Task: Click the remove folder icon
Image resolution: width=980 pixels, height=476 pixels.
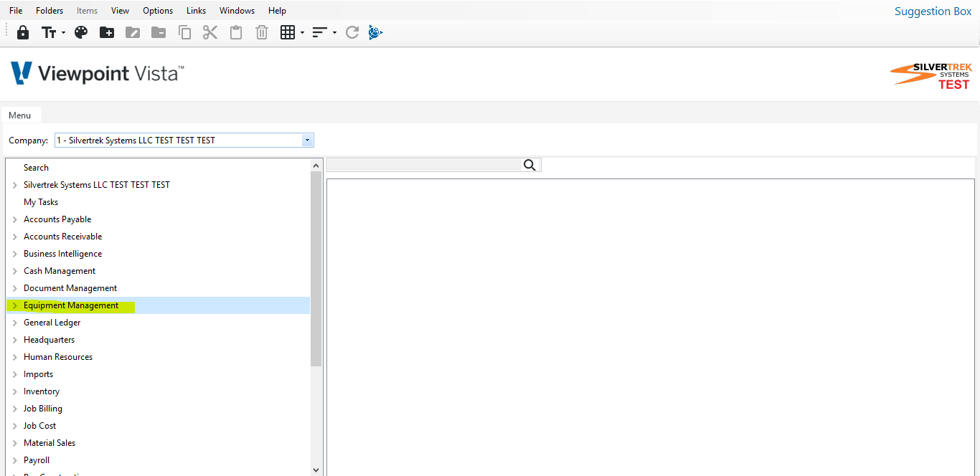Action: click(159, 32)
